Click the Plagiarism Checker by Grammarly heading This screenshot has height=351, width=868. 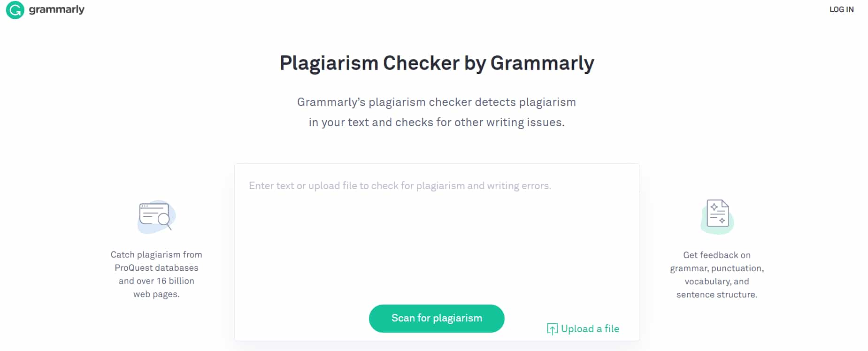[437, 62]
